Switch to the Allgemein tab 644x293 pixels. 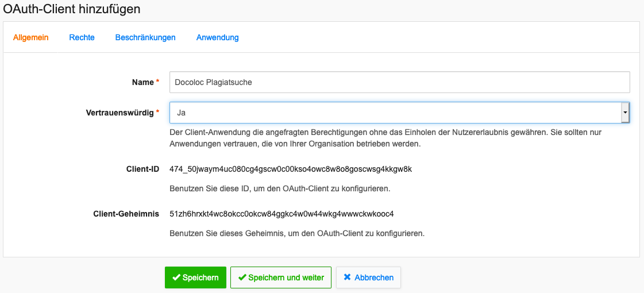pyautogui.click(x=31, y=37)
